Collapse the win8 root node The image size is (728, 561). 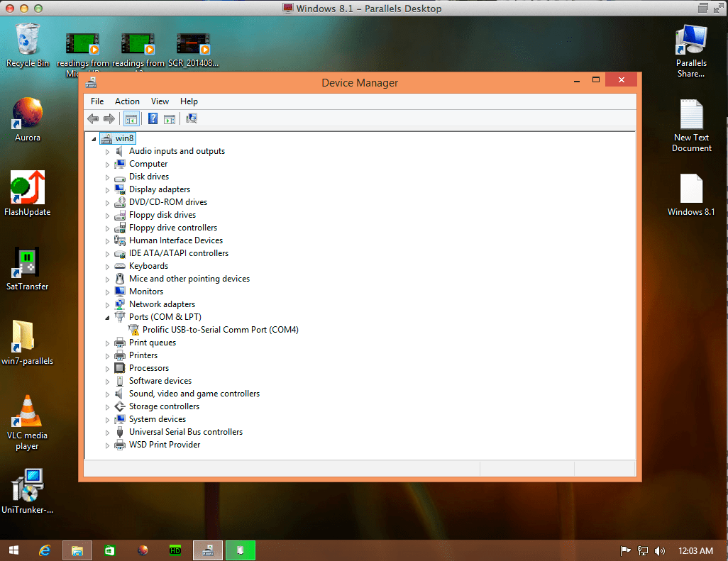pos(94,139)
